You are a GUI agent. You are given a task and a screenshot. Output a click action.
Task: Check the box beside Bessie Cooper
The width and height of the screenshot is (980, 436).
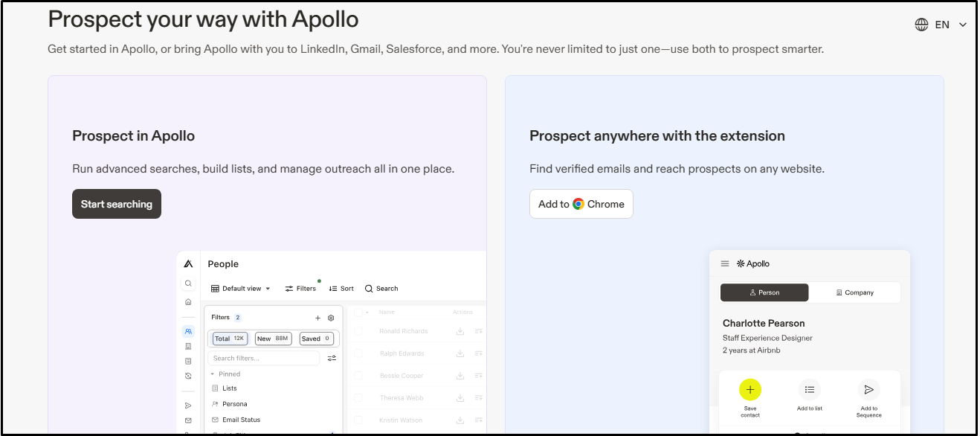[x=358, y=376]
